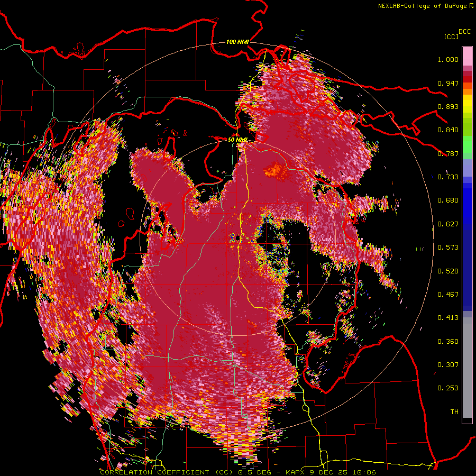Click the 50 NMI range ring label
The height and width of the screenshot is (476, 476).
pos(237,140)
